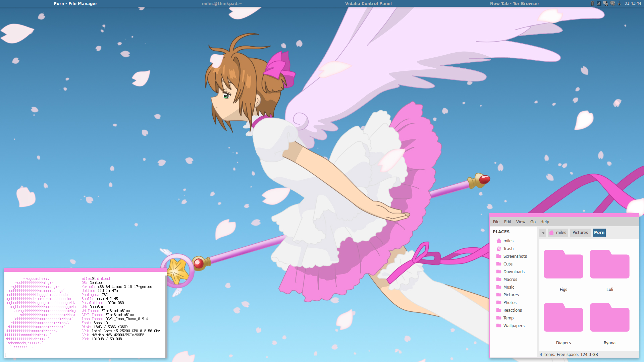Switch to the miles@thinkpad terminal taskbar entry
This screenshot has height=362, width=644.
click(x=222, y=3)
